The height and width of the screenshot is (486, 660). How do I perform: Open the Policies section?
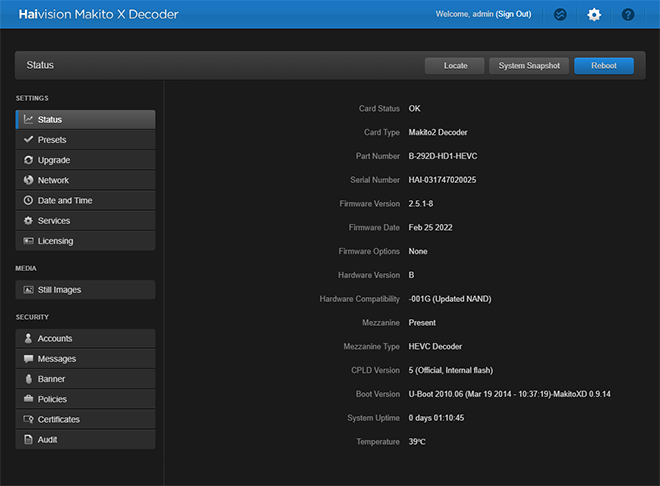coord(53,399)
